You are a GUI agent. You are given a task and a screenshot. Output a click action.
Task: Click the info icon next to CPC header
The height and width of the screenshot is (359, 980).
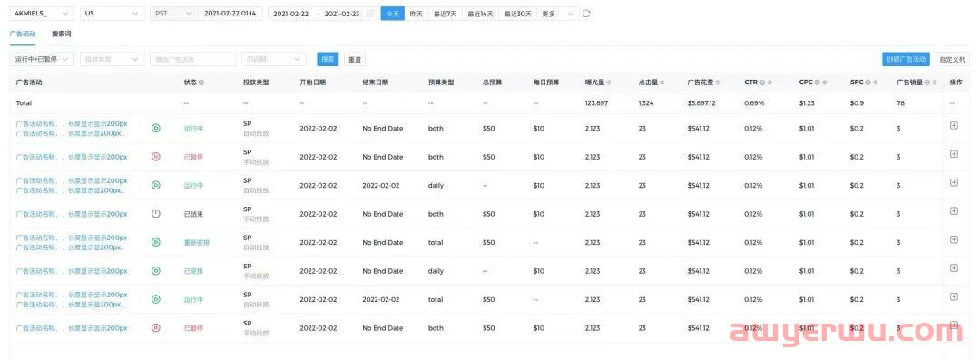(818, 82)
